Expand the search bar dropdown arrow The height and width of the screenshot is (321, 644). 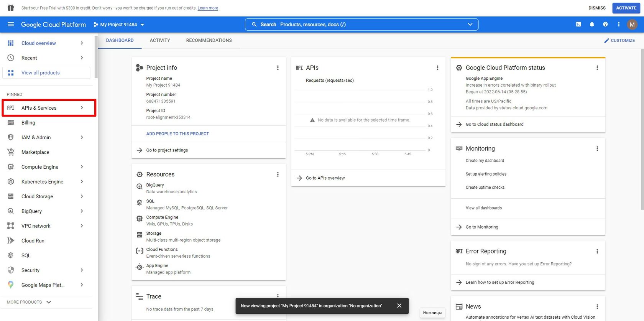[x=470, y=24]
